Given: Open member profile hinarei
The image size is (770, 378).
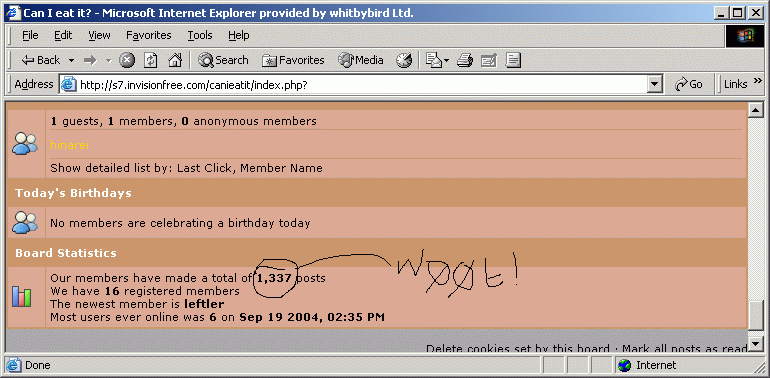Looking at the screenshot, I should [69, 145].
